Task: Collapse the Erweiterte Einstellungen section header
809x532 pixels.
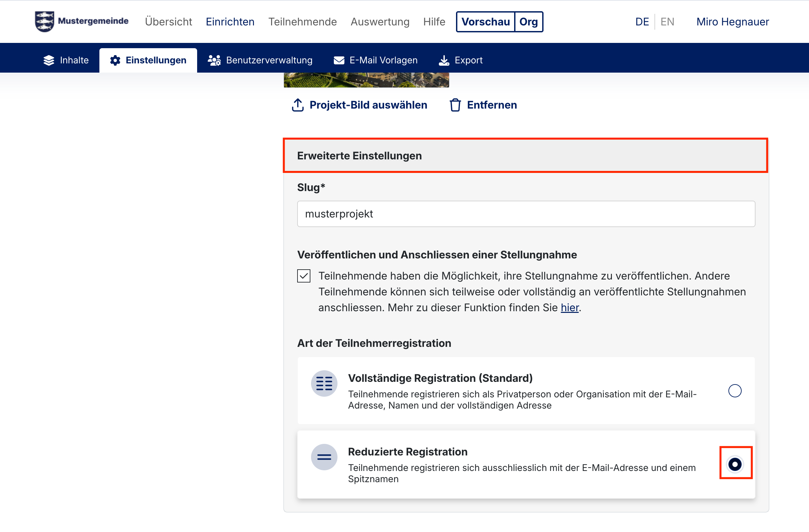Action: pos(525,155)
